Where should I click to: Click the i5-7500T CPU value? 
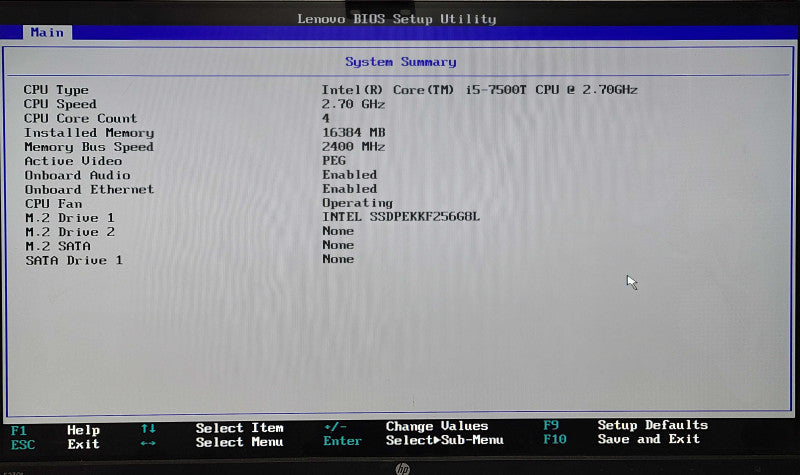[479, 90]
